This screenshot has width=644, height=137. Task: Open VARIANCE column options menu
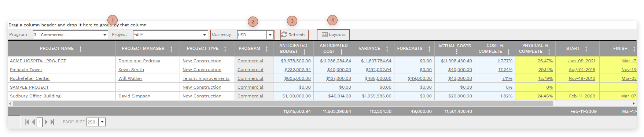[x=387, y=49]
